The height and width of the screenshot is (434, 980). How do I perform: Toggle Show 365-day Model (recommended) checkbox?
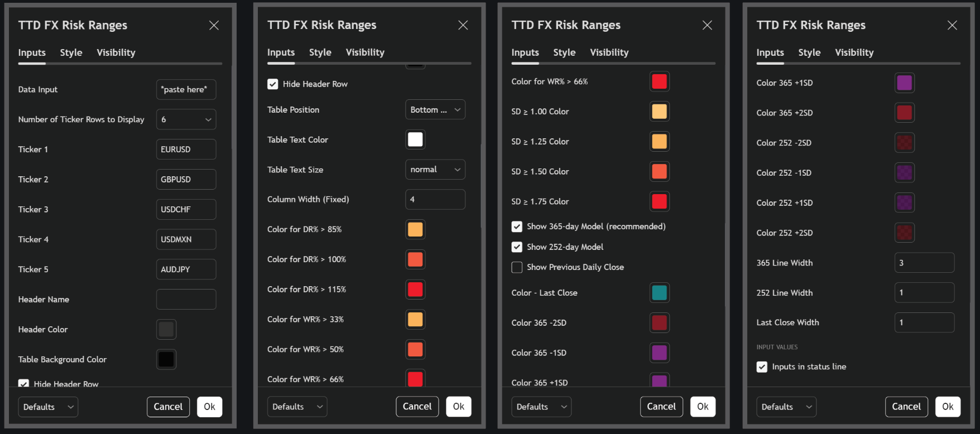[517, 226]
